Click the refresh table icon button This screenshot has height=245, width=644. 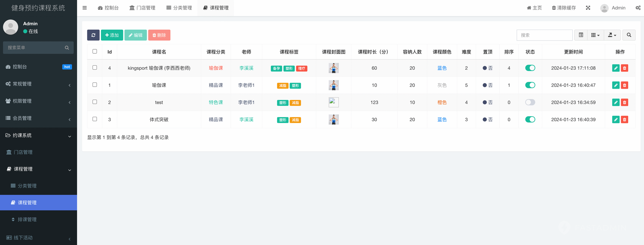(x=93, y=35)
